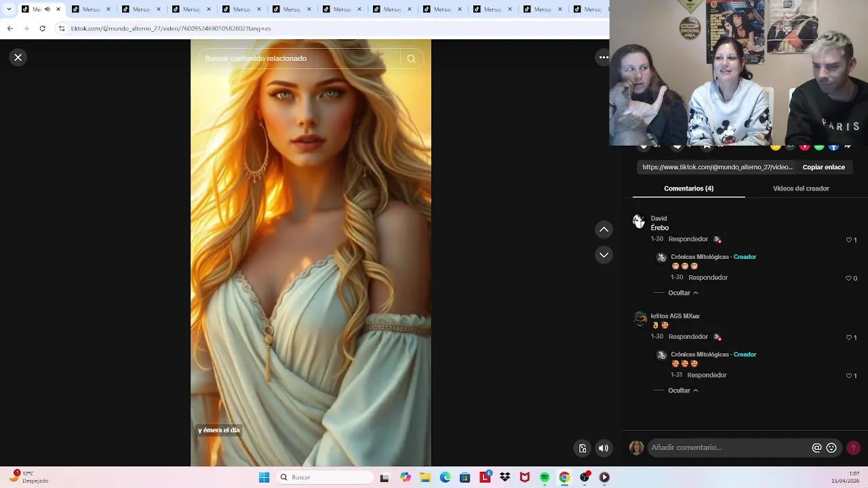This screenshot has width=868, height=488.
Task: Open the emoji picker in comment box
Action: tap(831, 447)
